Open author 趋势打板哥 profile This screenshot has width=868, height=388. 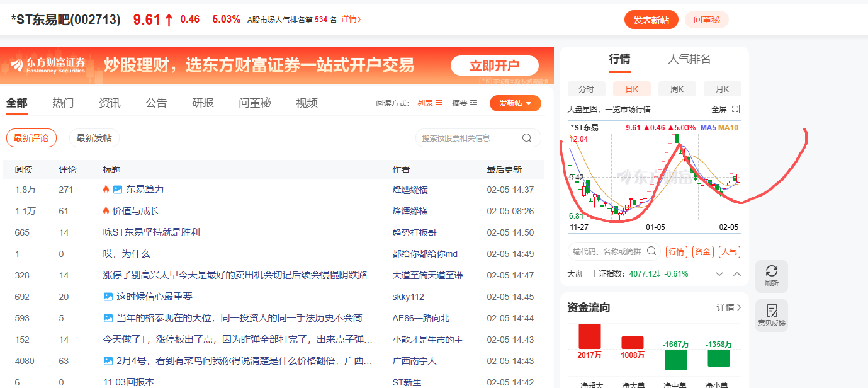414,232
